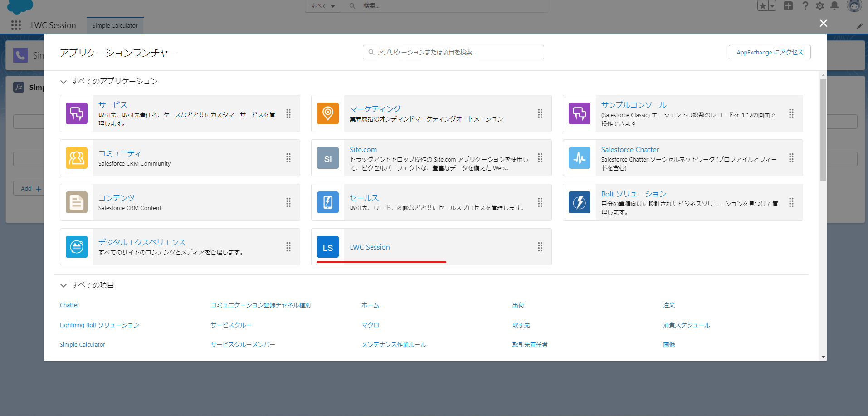This screenshot has height=416, width=868.
Task: Open the help question mark icon
Action: tap(805, 5)
